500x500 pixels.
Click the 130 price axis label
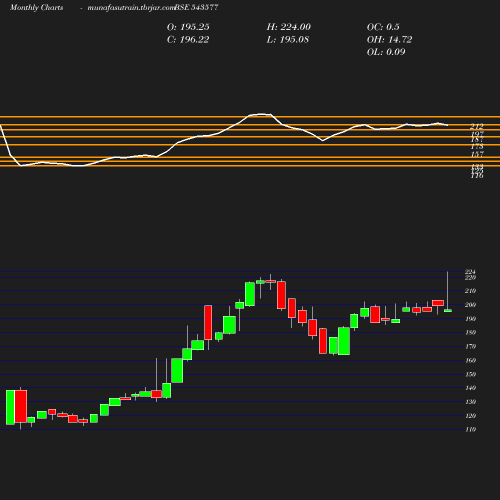point(470,402)
